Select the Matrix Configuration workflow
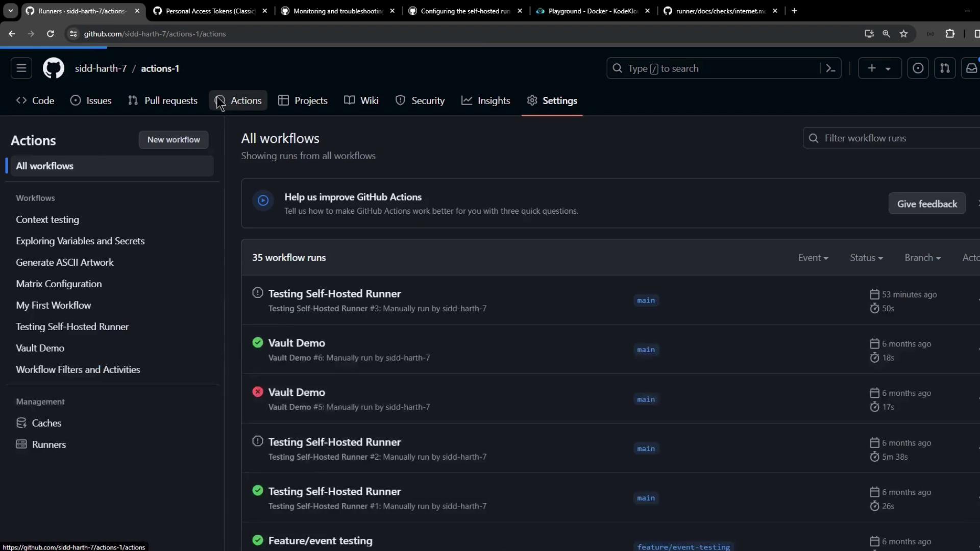 pyautogui.click(x=59, y=284)
